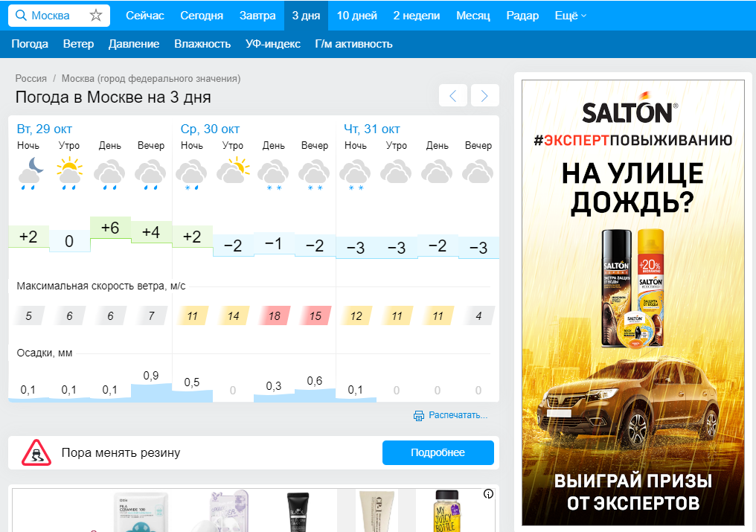Screen dimensions: 756x532
Task: Open the 2 недели tab
Action: (417, 16)
